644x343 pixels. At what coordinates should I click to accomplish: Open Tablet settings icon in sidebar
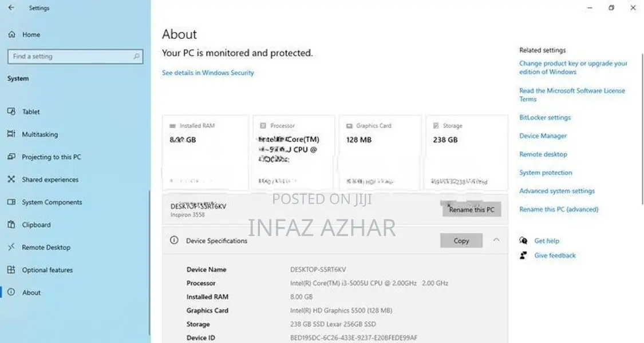[11, 111]
